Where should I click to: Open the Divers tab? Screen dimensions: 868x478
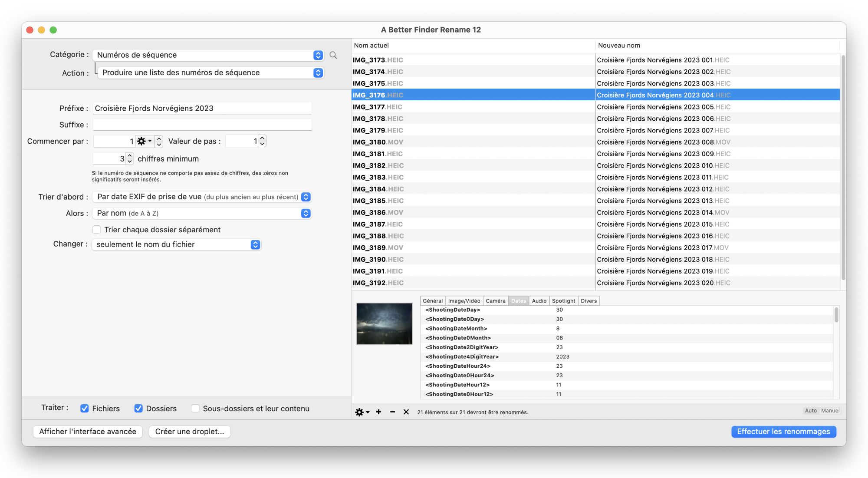[x=589, y=301]
